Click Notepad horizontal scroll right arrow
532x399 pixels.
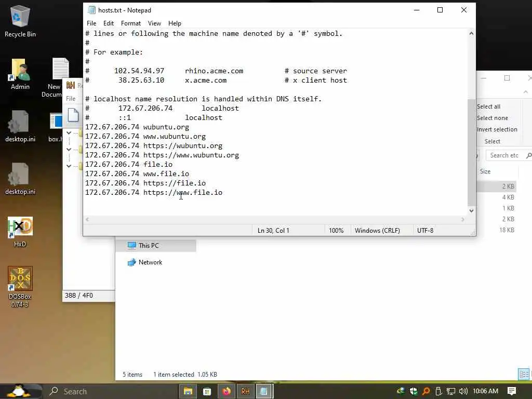[x=463, y=220]
